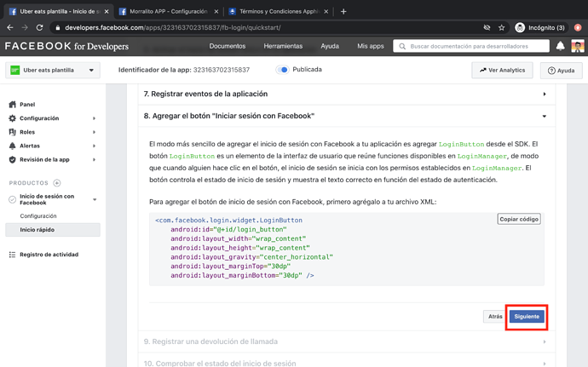Screen dimensions: 588x367
Task: Switch to Morralito APP browser tab
Action: pyautogui.click(x=166, y=11)
